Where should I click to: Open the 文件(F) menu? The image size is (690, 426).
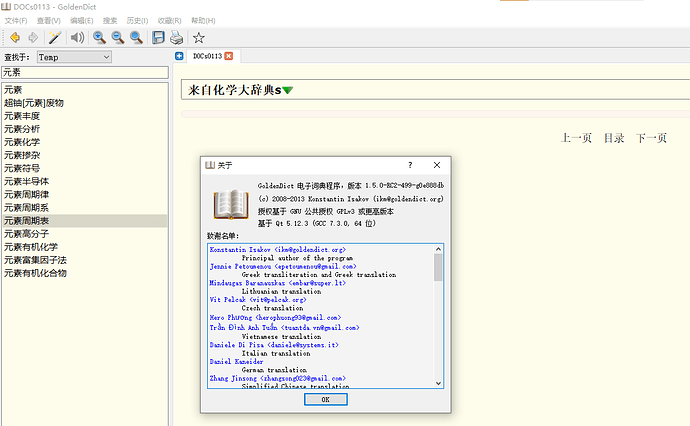(x=15, y=19)
